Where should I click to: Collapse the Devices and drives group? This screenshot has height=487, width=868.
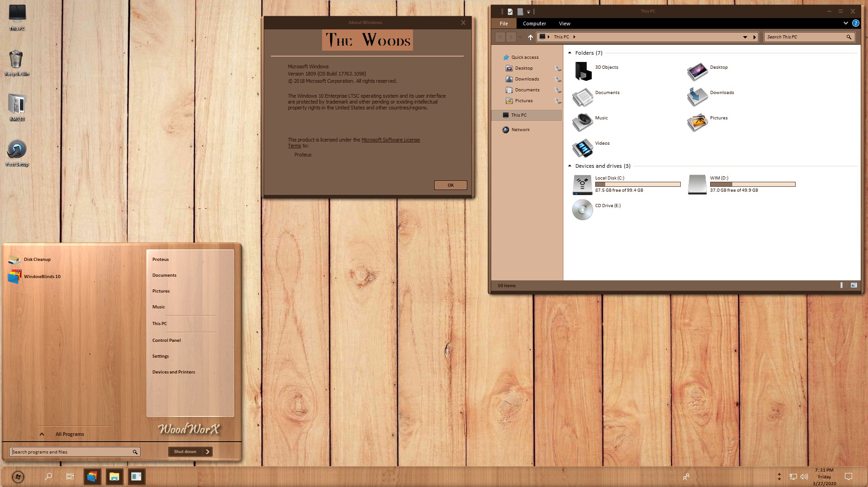click(570, 166)
